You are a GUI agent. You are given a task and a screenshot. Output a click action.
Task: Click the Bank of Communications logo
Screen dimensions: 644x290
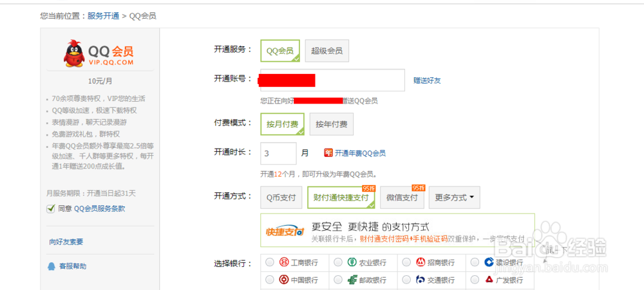pyautogui.click(x=420, y=280)
